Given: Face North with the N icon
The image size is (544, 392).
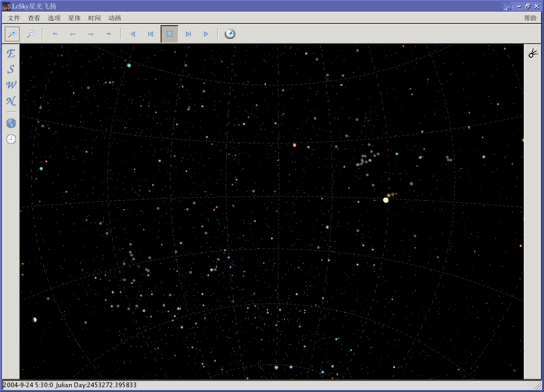Looking at the screenshot, I should (x=11, y=101).
